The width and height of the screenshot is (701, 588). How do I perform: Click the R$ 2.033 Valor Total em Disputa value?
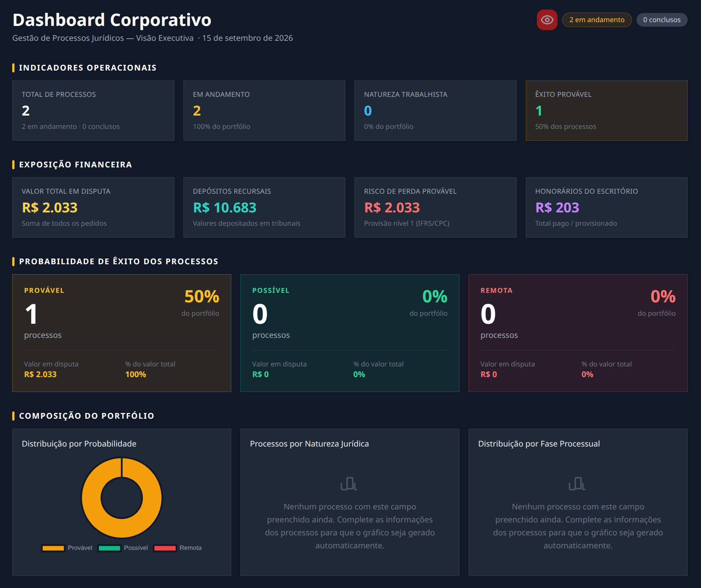coord(50,207)
